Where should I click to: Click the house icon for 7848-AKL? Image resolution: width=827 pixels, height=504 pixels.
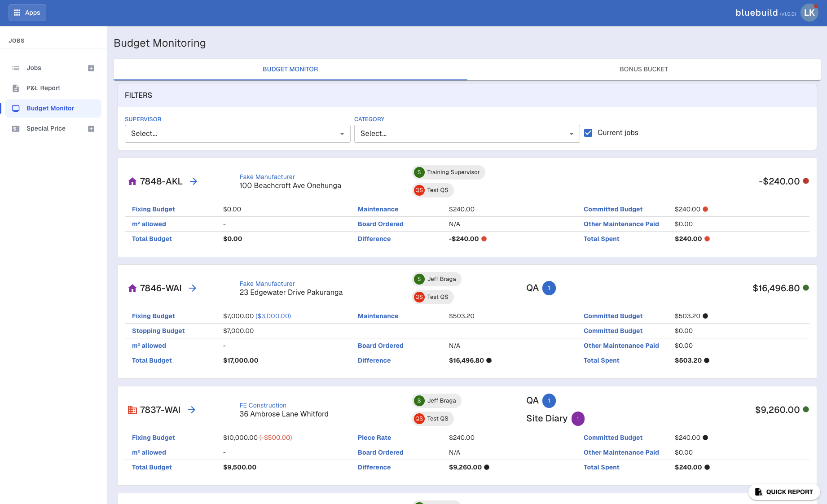[x=132, y=181]
